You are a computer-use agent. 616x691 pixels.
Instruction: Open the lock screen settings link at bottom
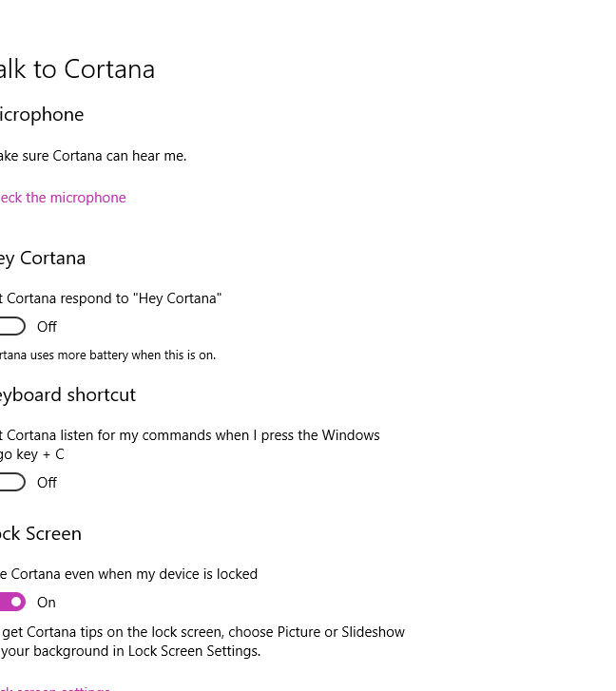(55, 688)
